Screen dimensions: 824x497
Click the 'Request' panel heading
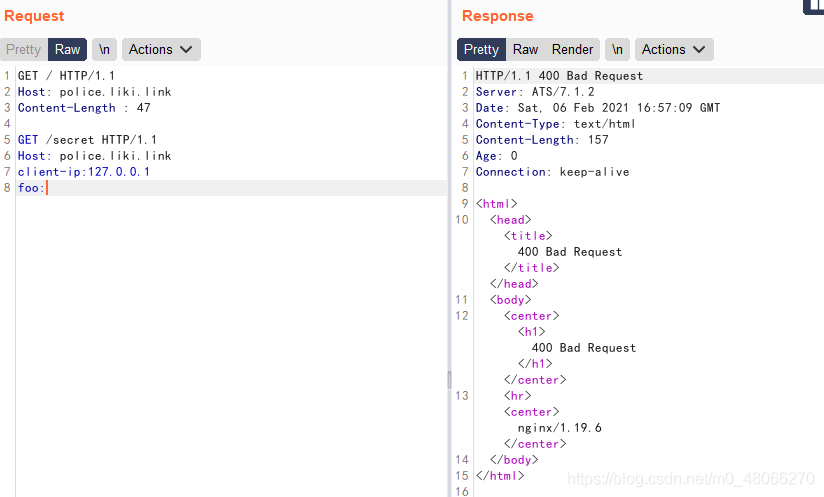(34, 16)
